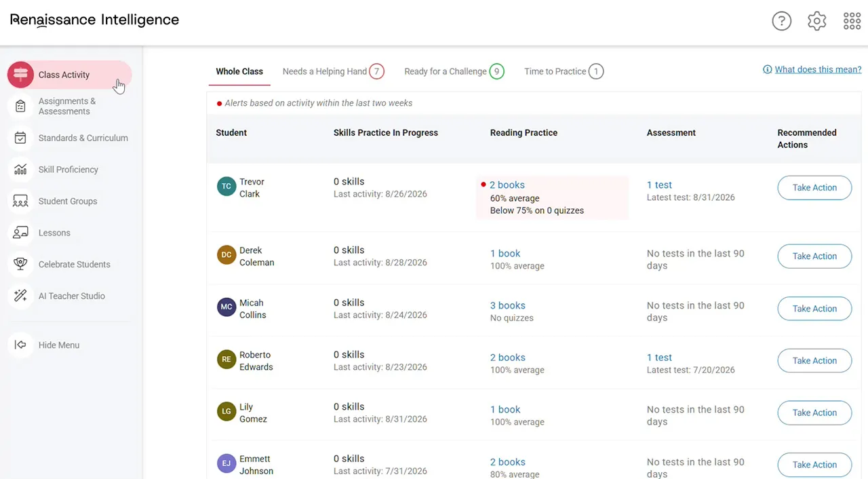The height and width of the screenshot is (479, 868).
Task: Open Emmett Johnson's 2 books link
Action: 508,462
